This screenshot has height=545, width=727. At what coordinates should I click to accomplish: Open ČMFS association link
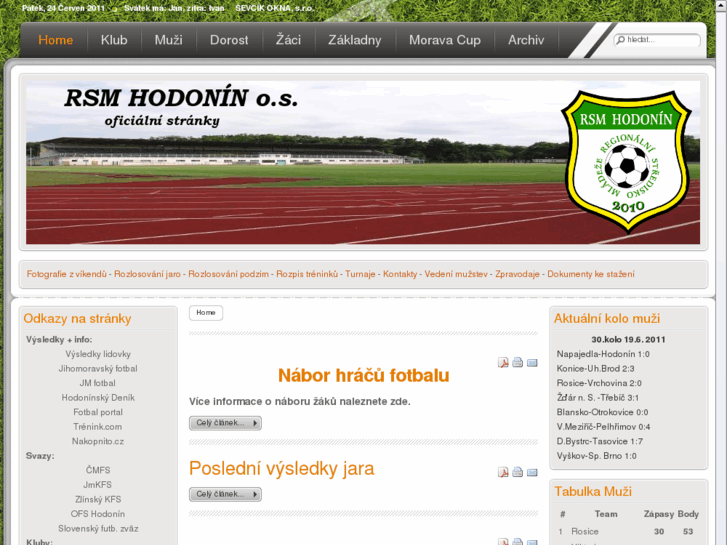click(x=98, y=470)
